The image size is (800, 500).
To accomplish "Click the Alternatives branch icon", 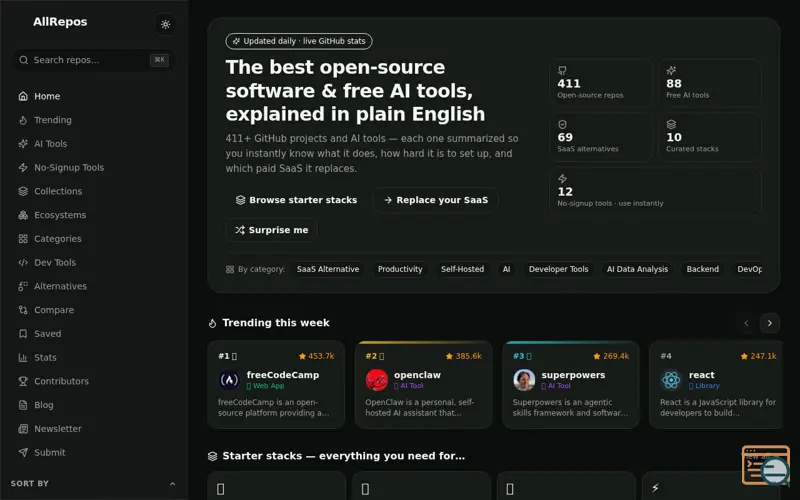I will click(x=23, y=286).
